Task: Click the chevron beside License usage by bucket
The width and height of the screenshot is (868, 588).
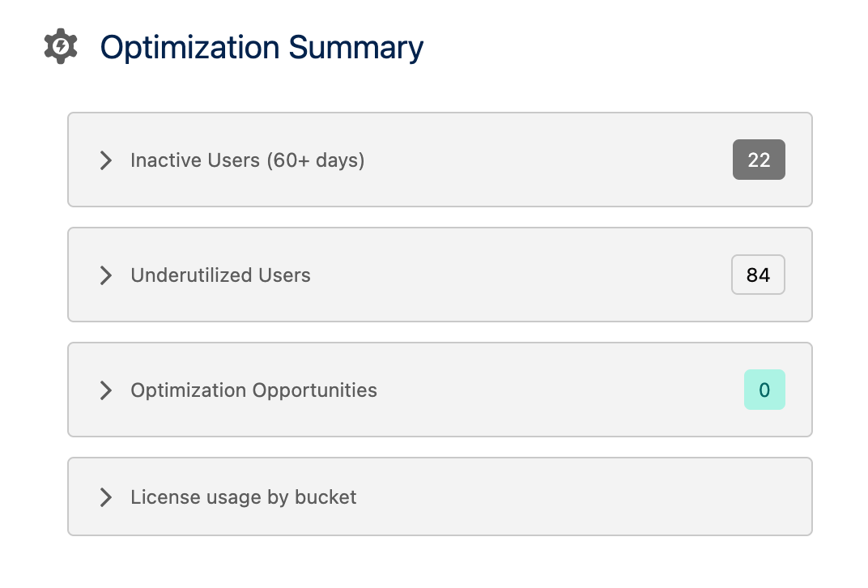Action: [106, 497]
